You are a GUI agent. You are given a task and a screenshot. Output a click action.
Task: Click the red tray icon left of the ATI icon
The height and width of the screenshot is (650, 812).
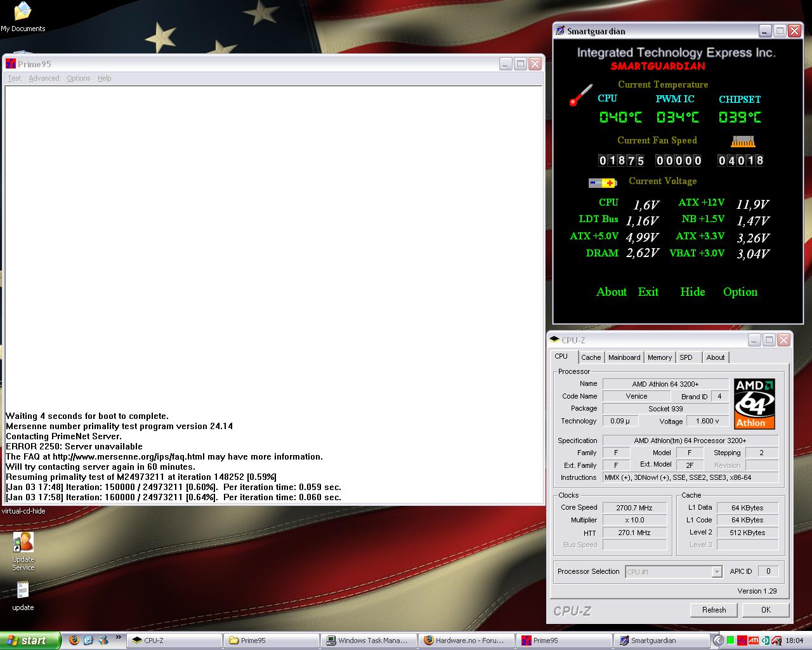tap(742, 640)
